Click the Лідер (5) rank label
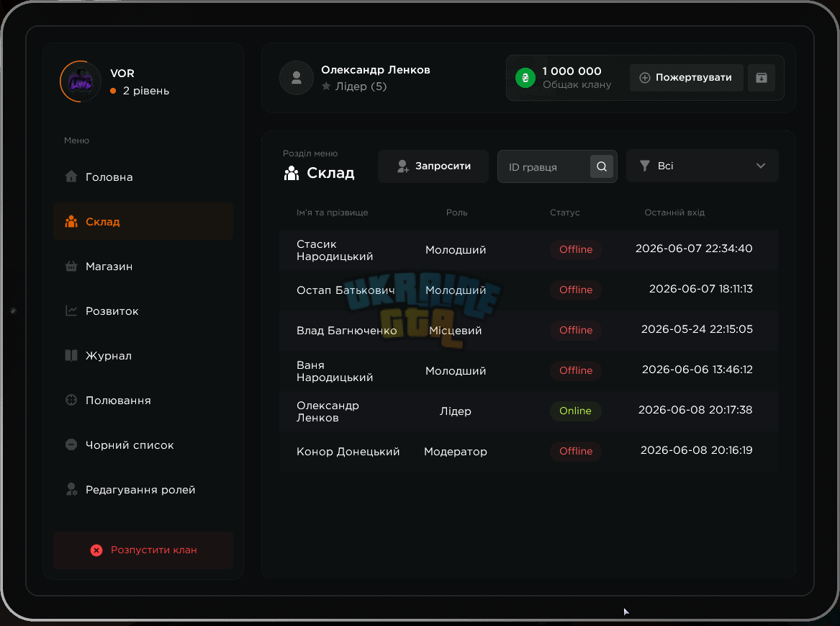 tap(361, 86)
